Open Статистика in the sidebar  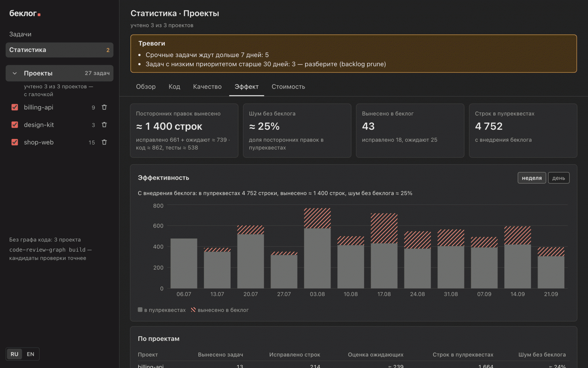click(x=60, y=50)
